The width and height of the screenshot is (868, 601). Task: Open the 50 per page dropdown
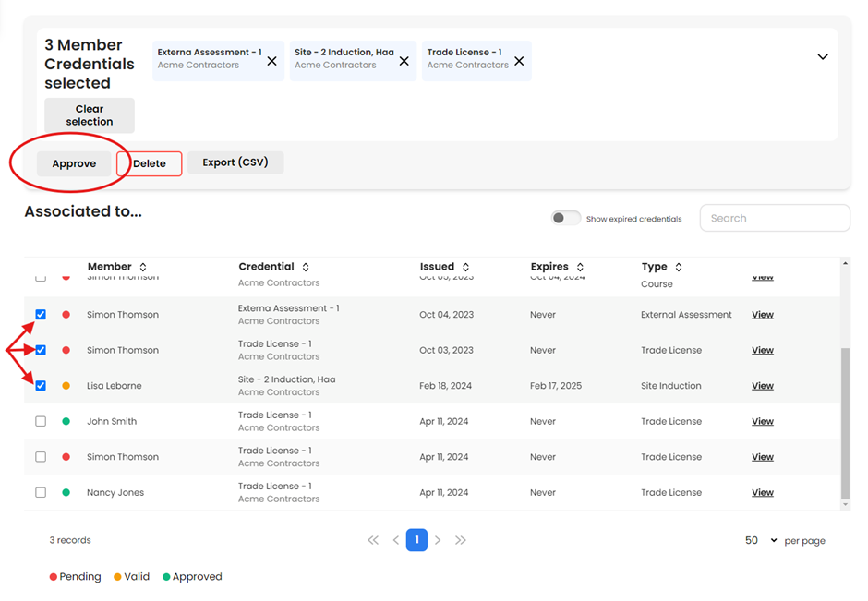[762, 540]
